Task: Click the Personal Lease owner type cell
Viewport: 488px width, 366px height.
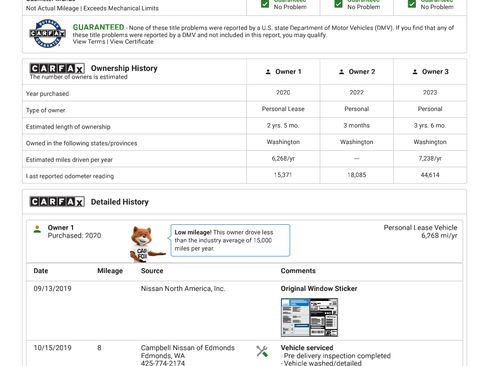Action: coord(283,109)
